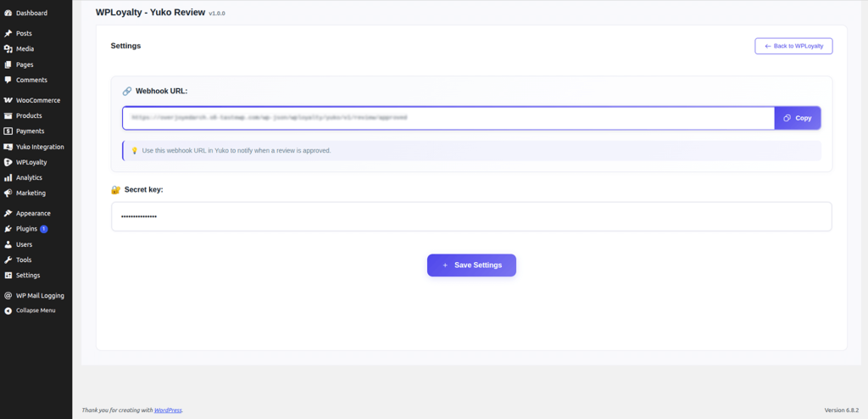Click the lightbulb icon in the webhook hint
This screenshot has height=419, width=868.
point(134,150)
